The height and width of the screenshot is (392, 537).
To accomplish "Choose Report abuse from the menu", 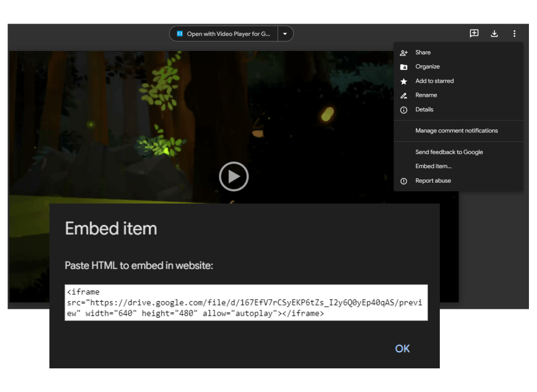I will coord(458,181).
